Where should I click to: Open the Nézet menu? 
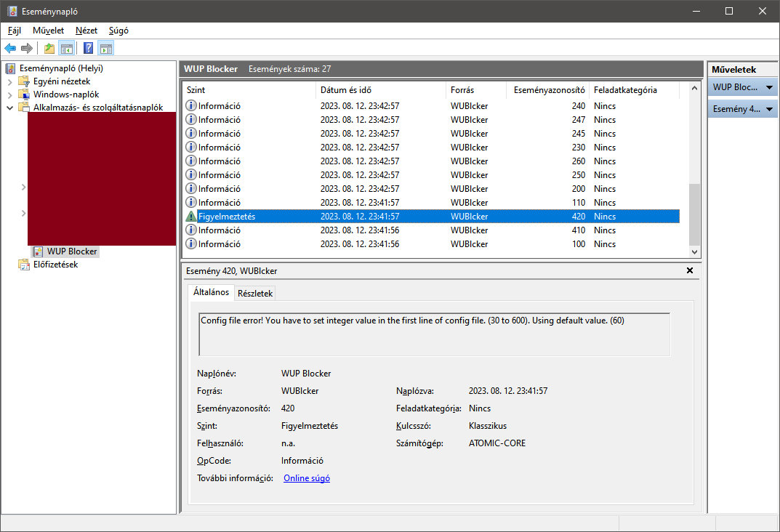coord(86,31)
